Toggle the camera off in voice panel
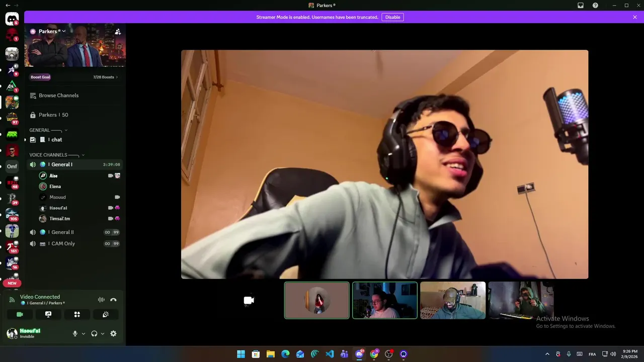 tap(20, 314)
